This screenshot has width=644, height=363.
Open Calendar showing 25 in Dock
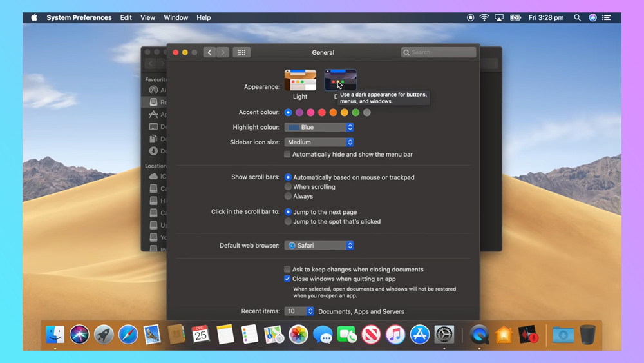pyautogui.click(x=200, y=334)
